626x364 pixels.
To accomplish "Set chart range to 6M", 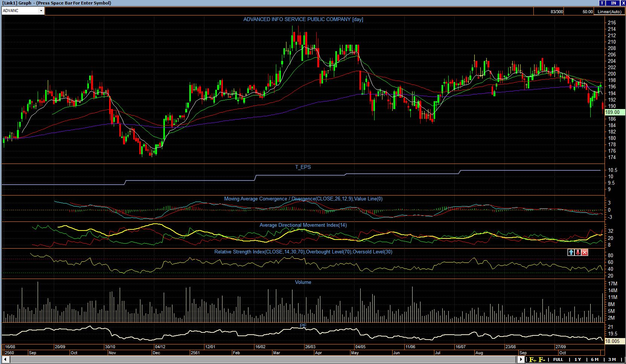I will pyautogui.click(x=594, y=360).
